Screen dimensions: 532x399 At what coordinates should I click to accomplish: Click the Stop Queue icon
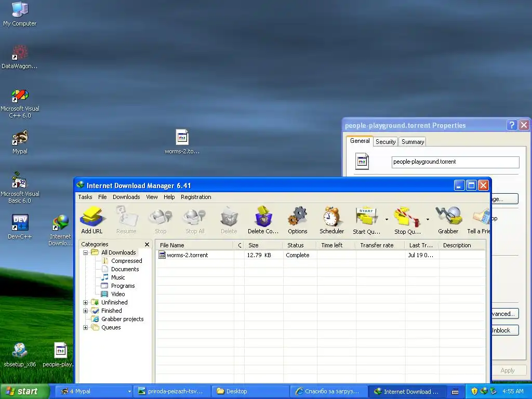tap(407, 220)
